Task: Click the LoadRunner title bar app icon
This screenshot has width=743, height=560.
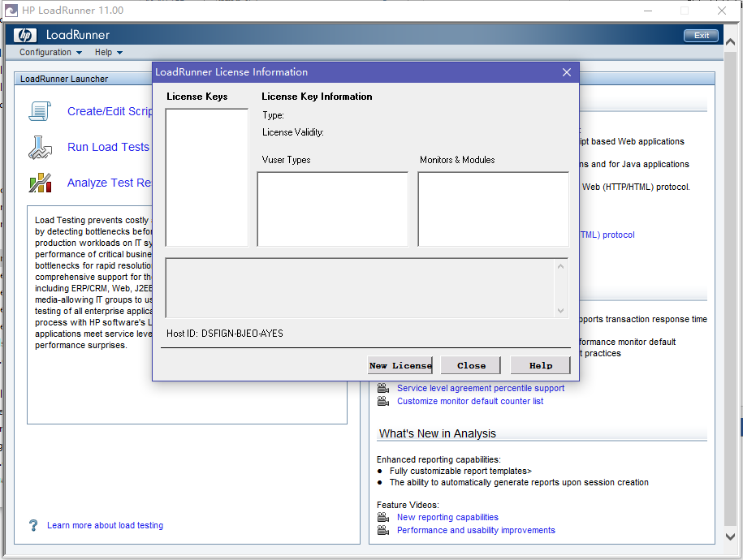Action: pyautogui.click(x=11, y=11)
